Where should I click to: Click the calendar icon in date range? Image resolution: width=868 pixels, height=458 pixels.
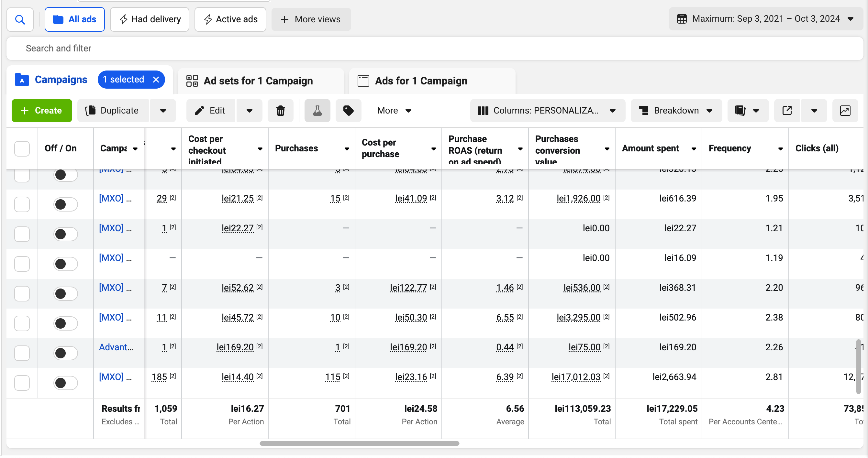[x=682, y=19]
